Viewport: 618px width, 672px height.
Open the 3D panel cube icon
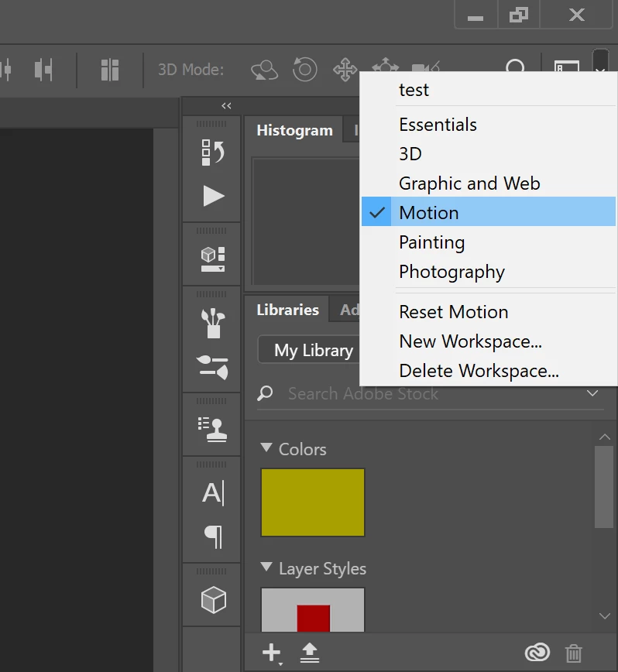[214, 600]
